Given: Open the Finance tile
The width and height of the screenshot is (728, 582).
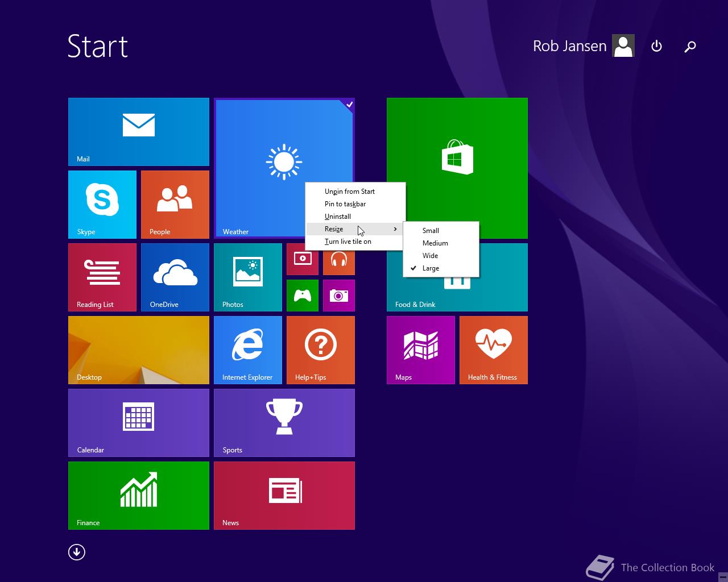Looking at the screenshot, I should [139, 496].
